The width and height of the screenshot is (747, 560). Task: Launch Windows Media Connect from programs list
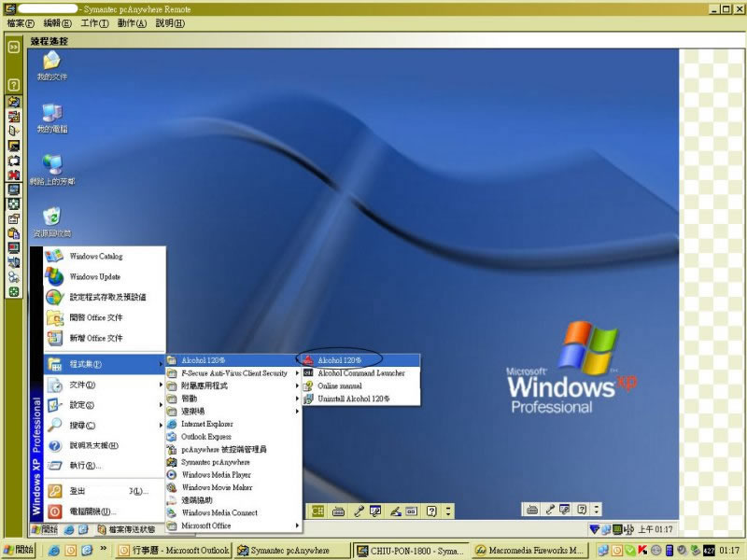coord(233,512)
